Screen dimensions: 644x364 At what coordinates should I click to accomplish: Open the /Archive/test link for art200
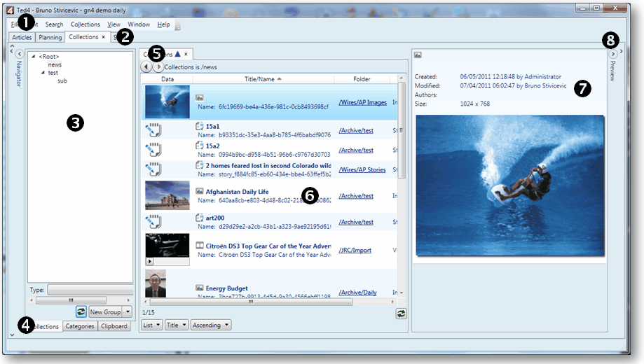click(356, 222)
